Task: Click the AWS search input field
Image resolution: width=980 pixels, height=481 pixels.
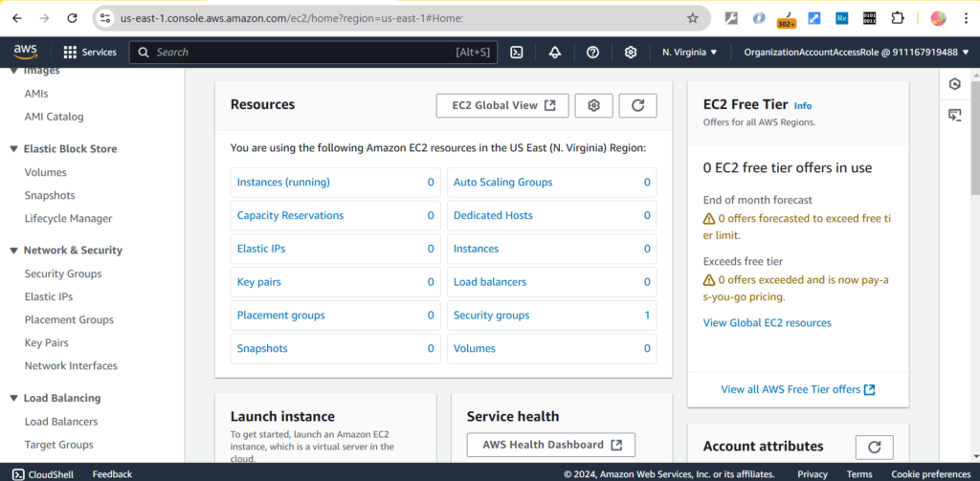Action: pyautogui.click(x=306, y=53)
